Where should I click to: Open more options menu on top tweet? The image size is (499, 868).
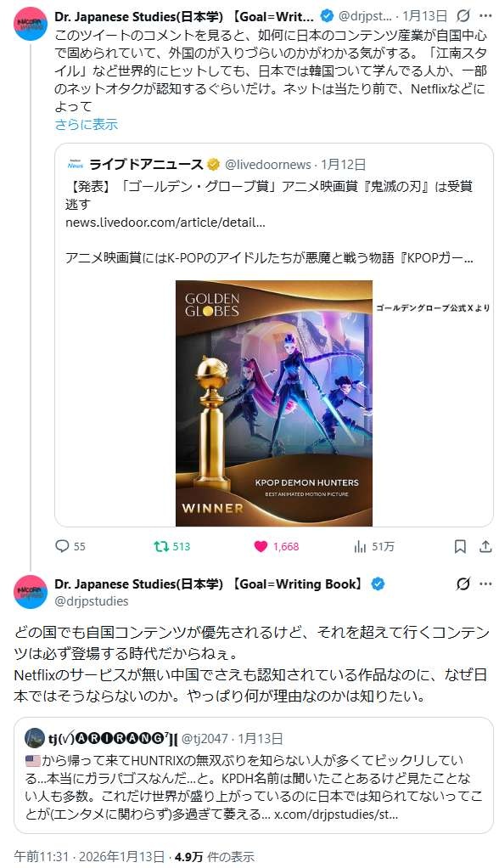pyautogui.click(x=485, y=16)
